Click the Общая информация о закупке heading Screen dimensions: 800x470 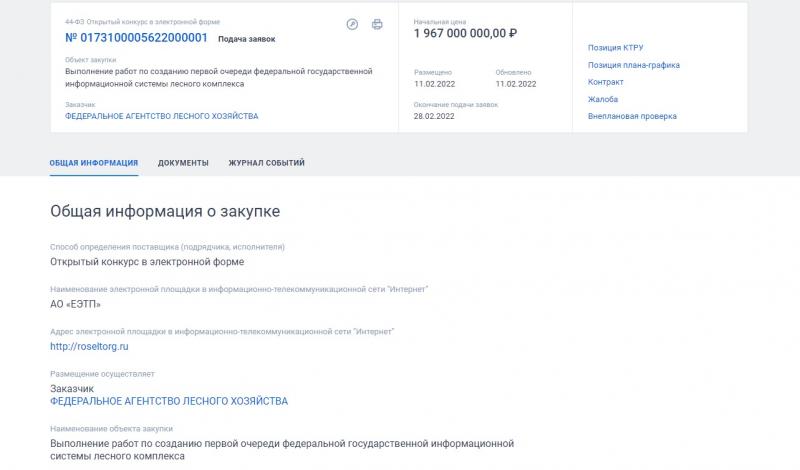click(x=165, y=211)
